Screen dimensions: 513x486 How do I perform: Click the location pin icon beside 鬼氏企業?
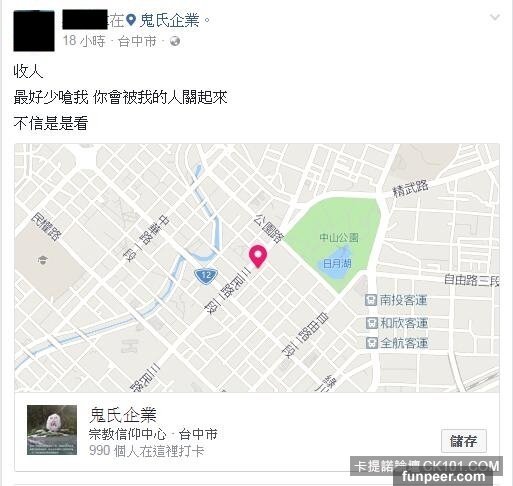131,20
